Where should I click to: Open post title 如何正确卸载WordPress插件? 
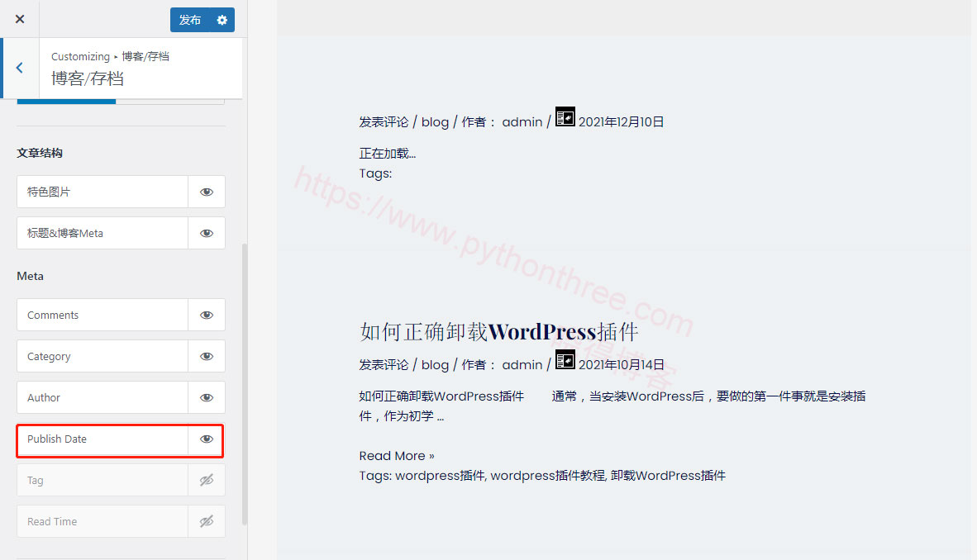coord(498,331)
